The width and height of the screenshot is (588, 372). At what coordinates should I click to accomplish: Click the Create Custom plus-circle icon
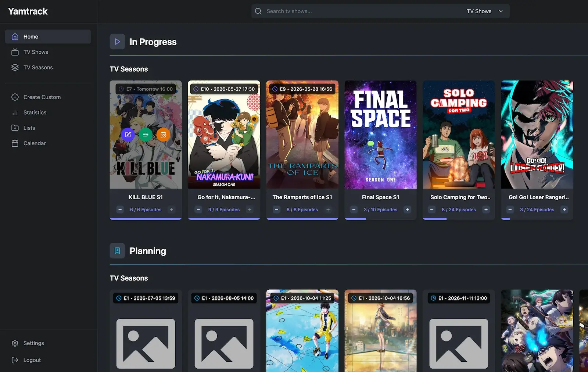(15, 97)
